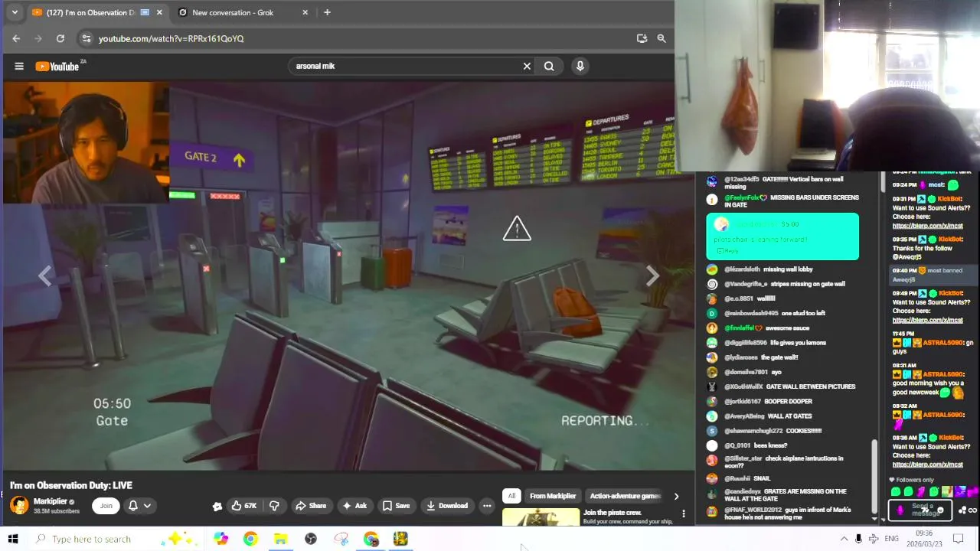Download the video
Image resolution: width=980 pixels, height=551 pixels.
point(447,505)
